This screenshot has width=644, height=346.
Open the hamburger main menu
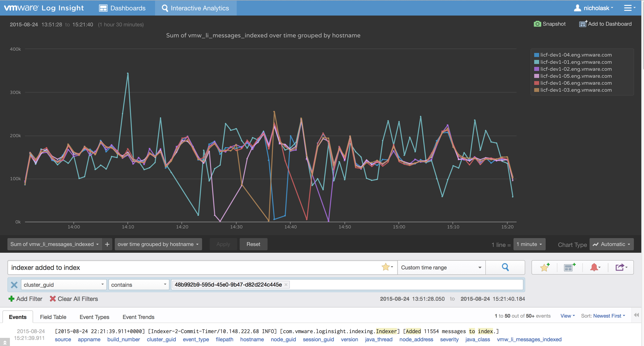pyautogui.click(x=629, y=8)
